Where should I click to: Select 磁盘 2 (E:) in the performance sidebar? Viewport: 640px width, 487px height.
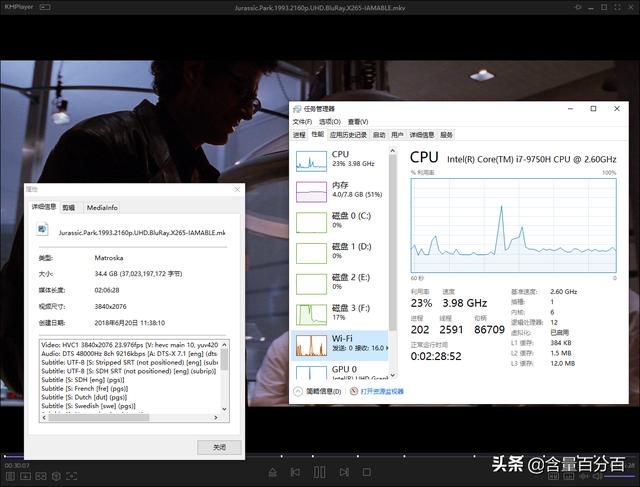340,283
